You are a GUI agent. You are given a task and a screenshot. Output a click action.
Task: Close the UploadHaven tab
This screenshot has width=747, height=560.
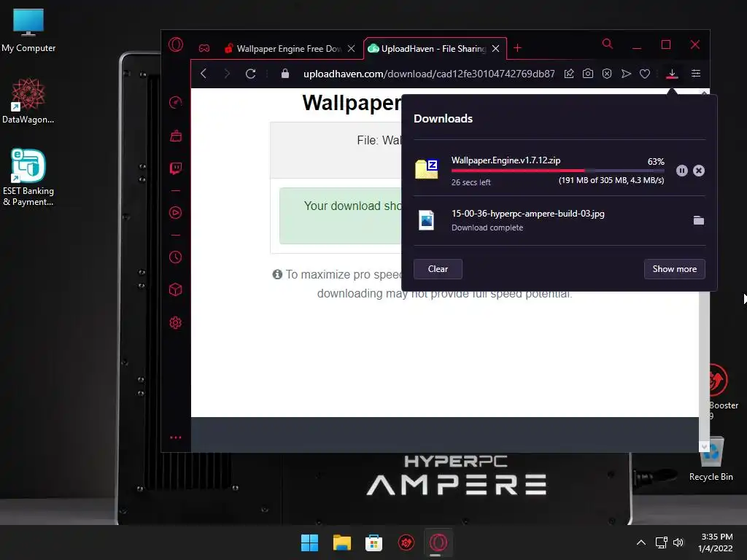coord(495,49)
